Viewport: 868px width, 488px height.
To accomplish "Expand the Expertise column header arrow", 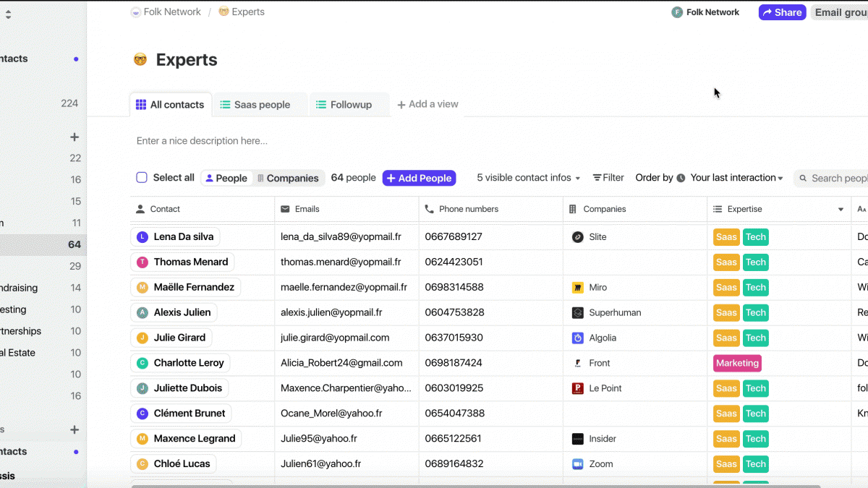I will pyautogui.click(x=841, y=210).
